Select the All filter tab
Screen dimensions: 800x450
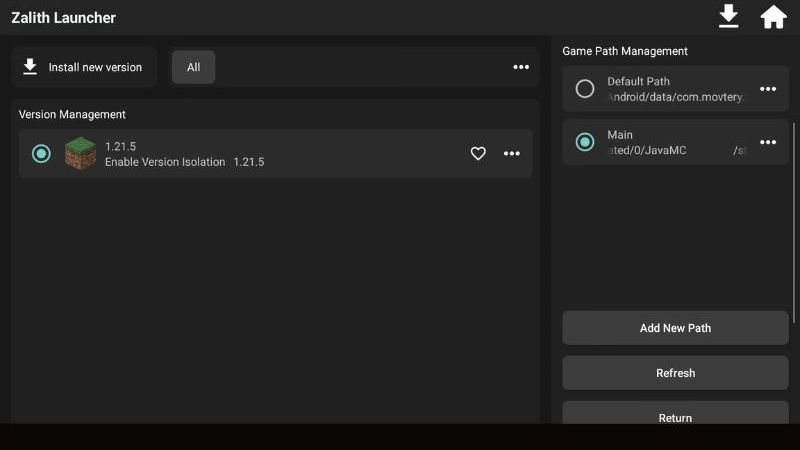(193, 67)
